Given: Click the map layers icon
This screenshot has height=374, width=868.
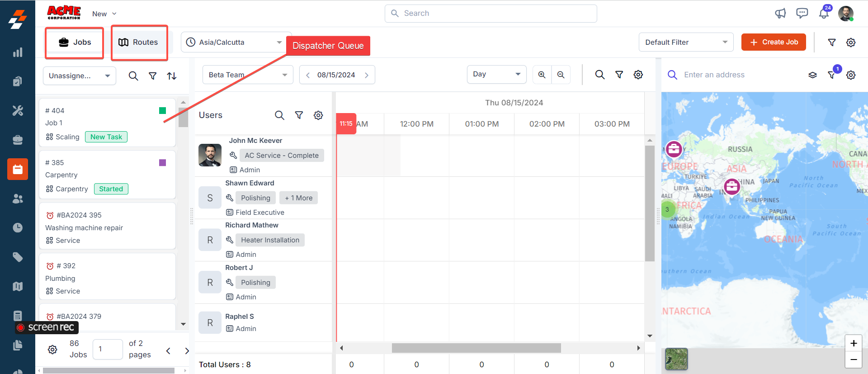Looking at the screenshot, I should point(812,75).
